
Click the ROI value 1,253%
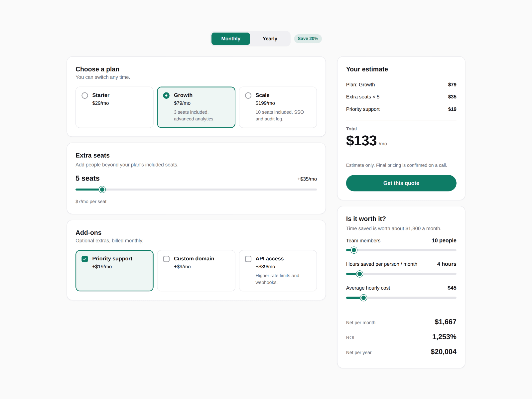click(444, 337)
